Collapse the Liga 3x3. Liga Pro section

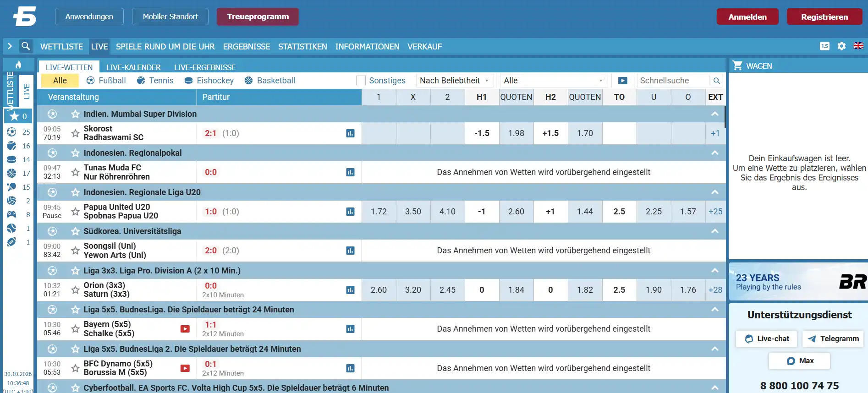pos(714,271)
